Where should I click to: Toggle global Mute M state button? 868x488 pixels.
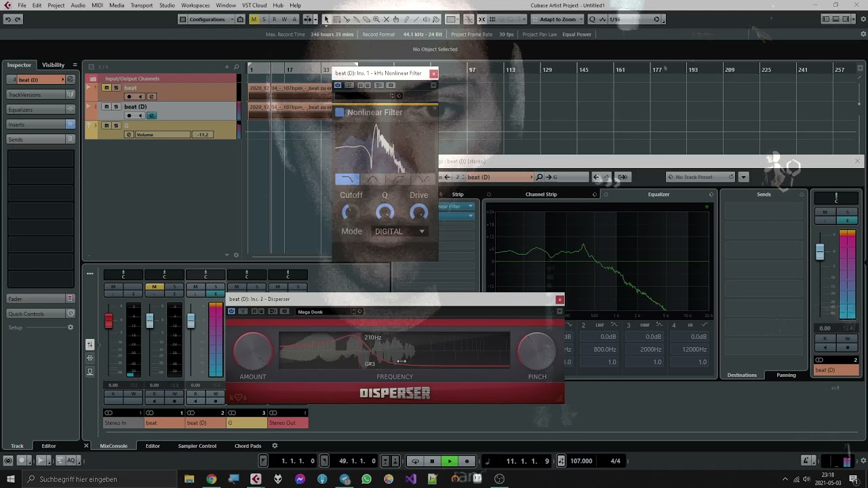[254, 19]
